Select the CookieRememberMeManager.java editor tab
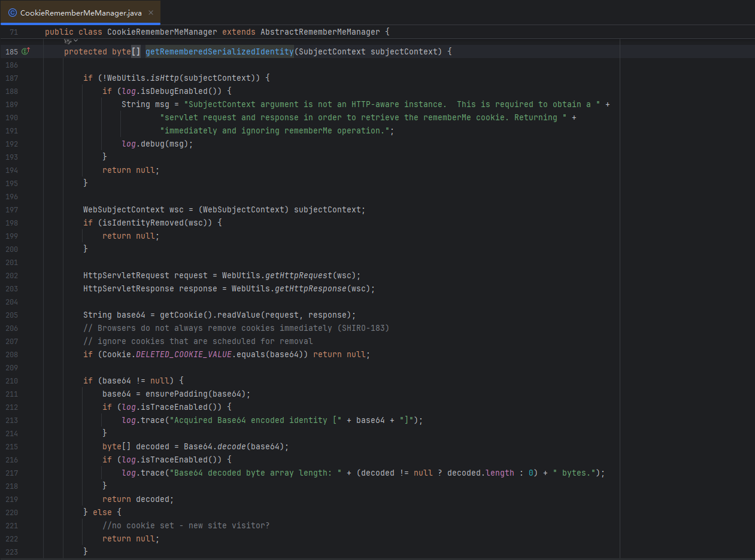 81,13
